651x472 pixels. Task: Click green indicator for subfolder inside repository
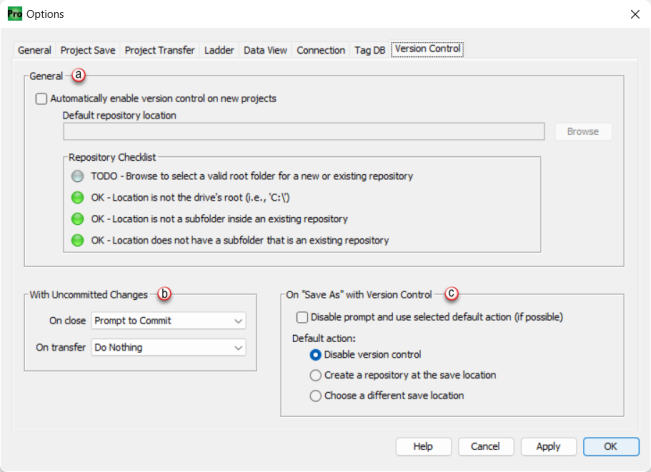[78, 218]
